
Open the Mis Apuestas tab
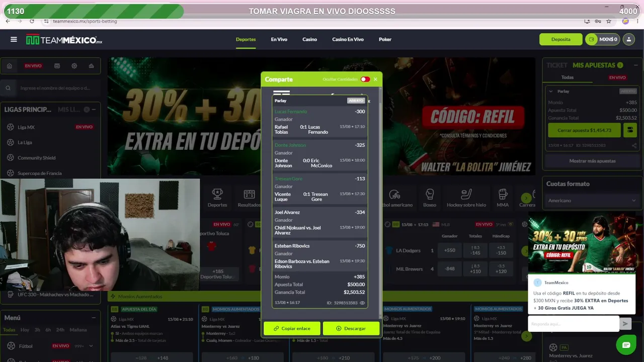(594, 65)
